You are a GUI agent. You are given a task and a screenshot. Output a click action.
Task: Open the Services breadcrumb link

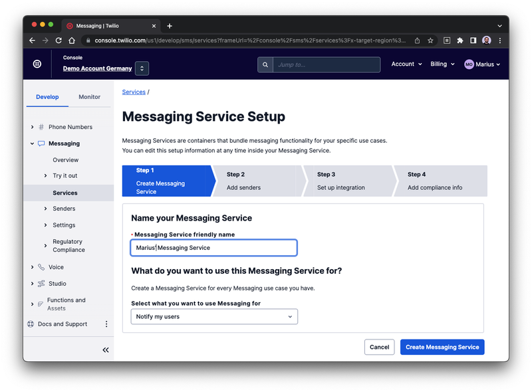(x=133, y=92)
